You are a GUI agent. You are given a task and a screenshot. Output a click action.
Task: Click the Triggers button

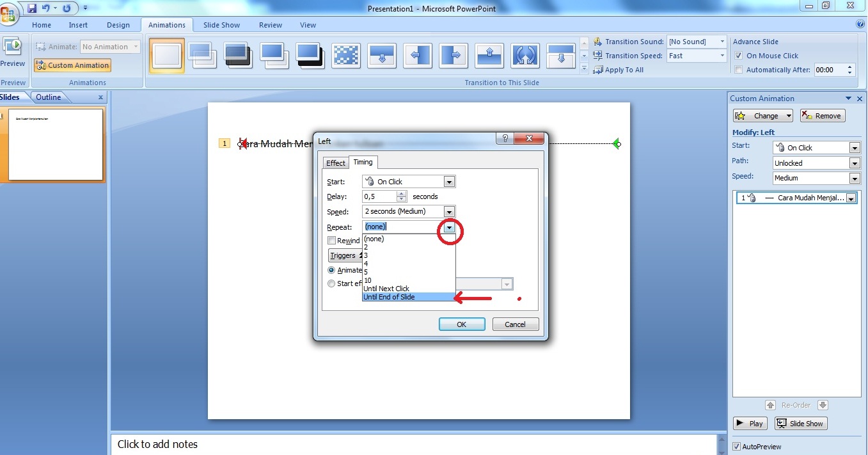tap(345, 255)
